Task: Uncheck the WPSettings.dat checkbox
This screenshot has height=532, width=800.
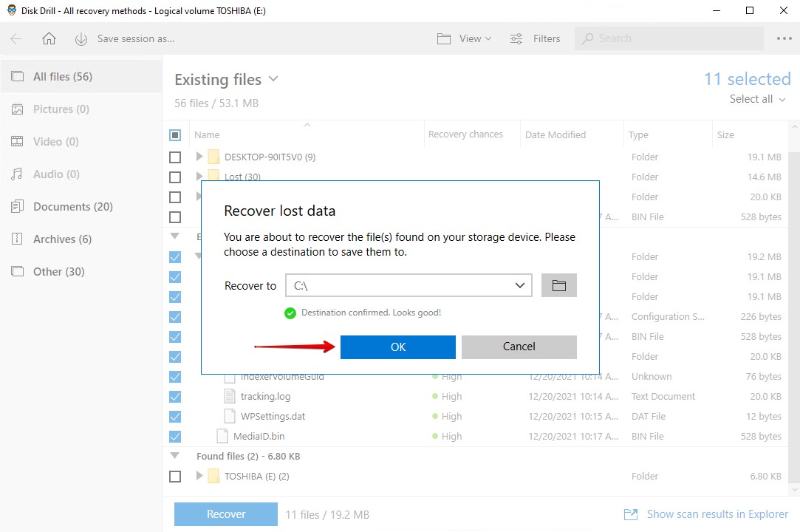Action: click(175, 417)
